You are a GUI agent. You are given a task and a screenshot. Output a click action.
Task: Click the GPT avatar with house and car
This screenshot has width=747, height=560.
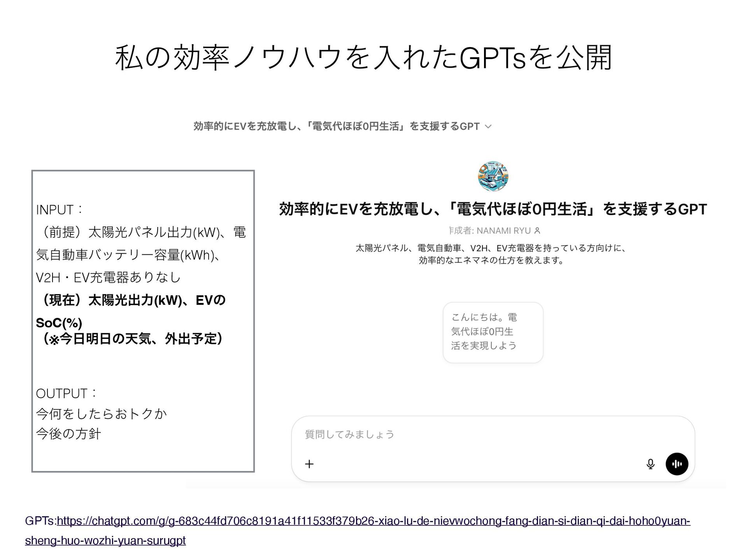493,177
